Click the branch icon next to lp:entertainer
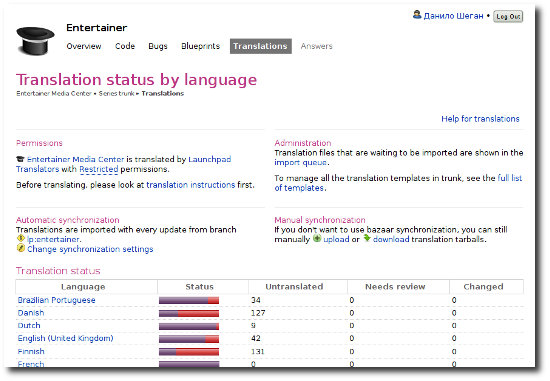The image size is (550, 381). click(x=20, y=239)
